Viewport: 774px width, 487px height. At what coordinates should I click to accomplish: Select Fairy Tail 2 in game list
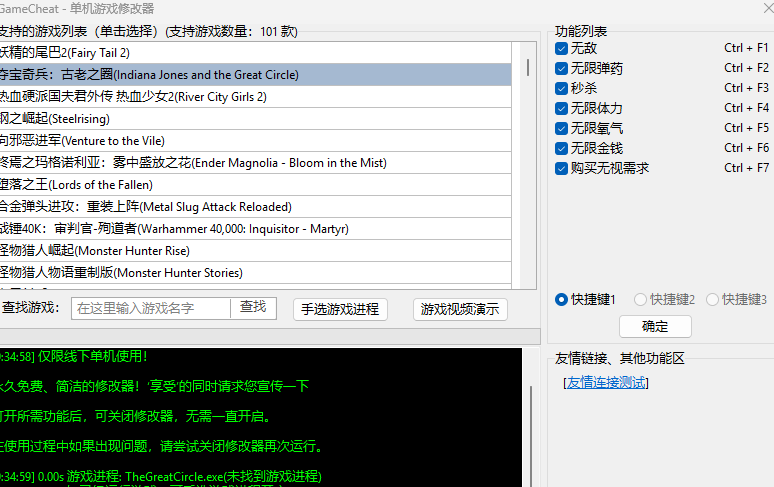point(255,53)
